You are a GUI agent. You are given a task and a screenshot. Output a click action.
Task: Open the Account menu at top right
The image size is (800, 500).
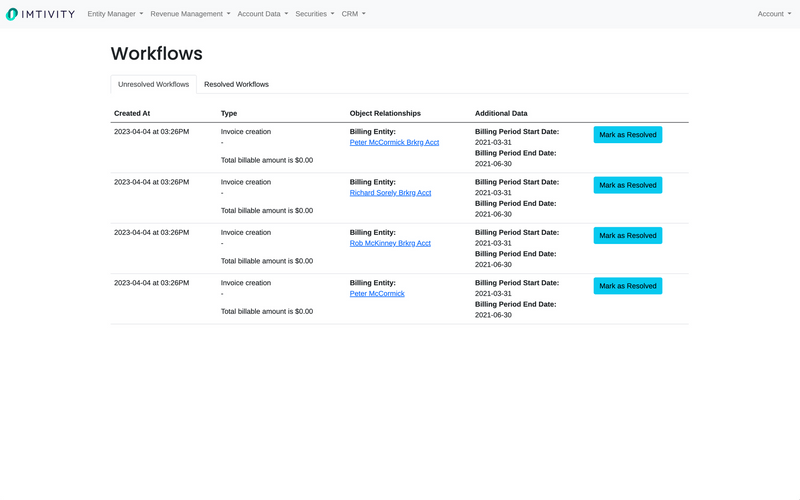coord(774,14)
